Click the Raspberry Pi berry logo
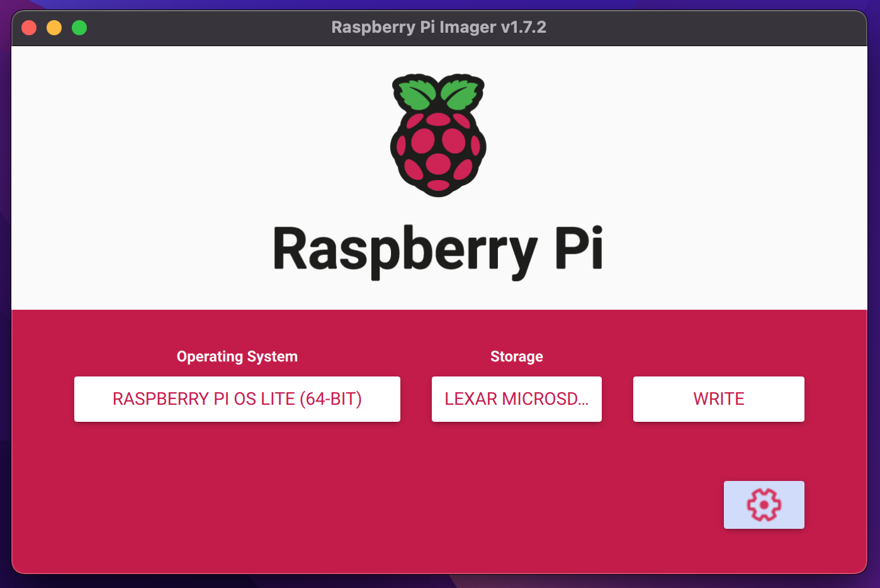 point(438,135)
